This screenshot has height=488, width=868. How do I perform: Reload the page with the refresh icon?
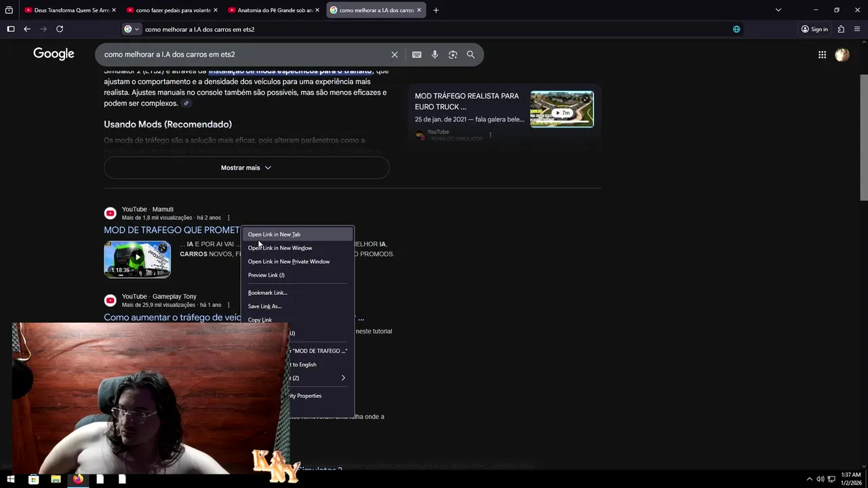pos(60,29)
